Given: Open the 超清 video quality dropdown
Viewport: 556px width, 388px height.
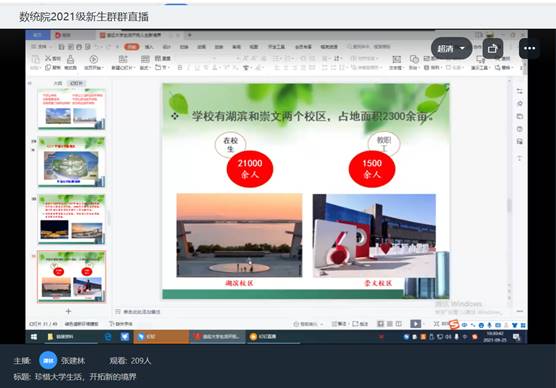Looking at the screenshot, I should click(x=451, y=48).
